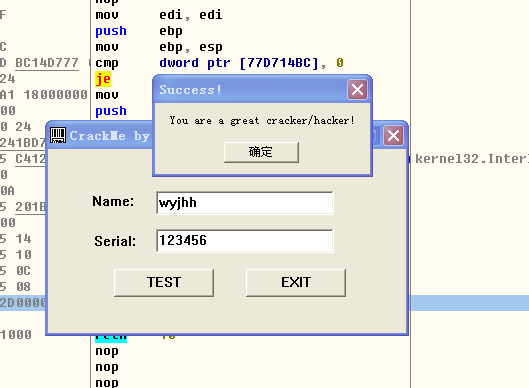Click the TEST button
The width and height of the screenshot is (529, 388).
(164, 283)
